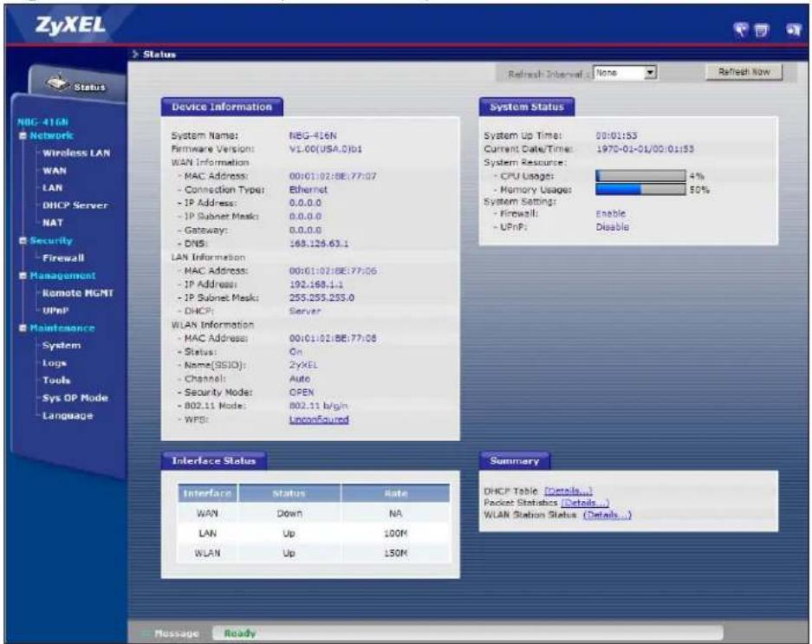Click LAN IP address 192.168.1.1
Viewport: 812px width, 644px height.
tap(316, 284)
